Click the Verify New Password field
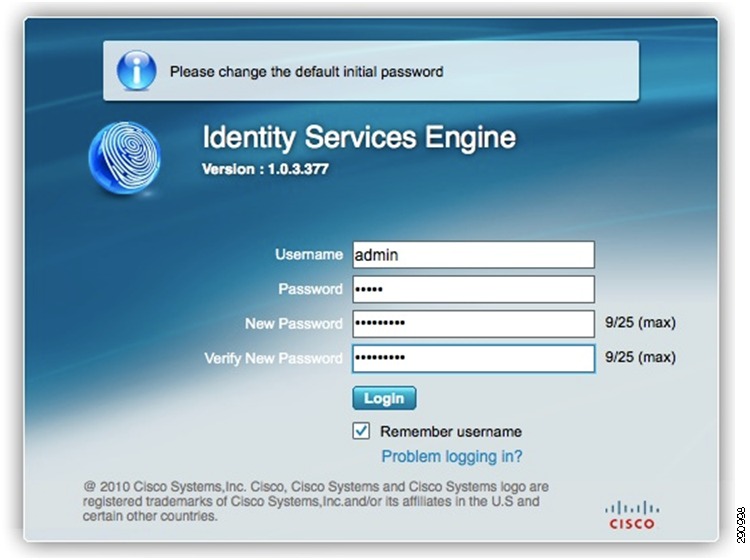 474,358
